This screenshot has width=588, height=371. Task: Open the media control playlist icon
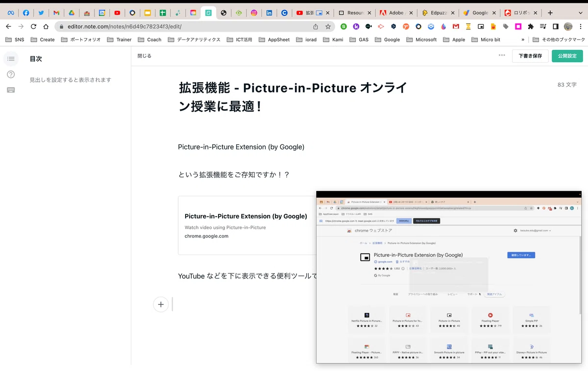click(x=543, y=26)
